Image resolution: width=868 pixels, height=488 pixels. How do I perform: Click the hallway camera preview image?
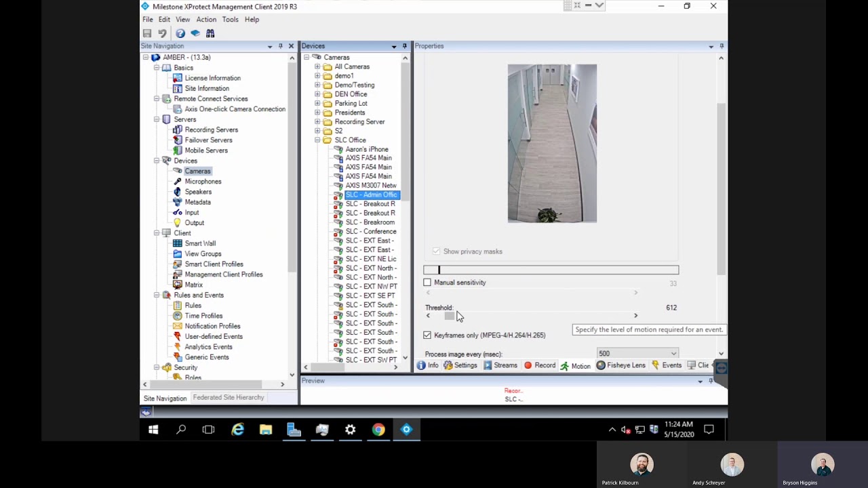tap(552, 144)
